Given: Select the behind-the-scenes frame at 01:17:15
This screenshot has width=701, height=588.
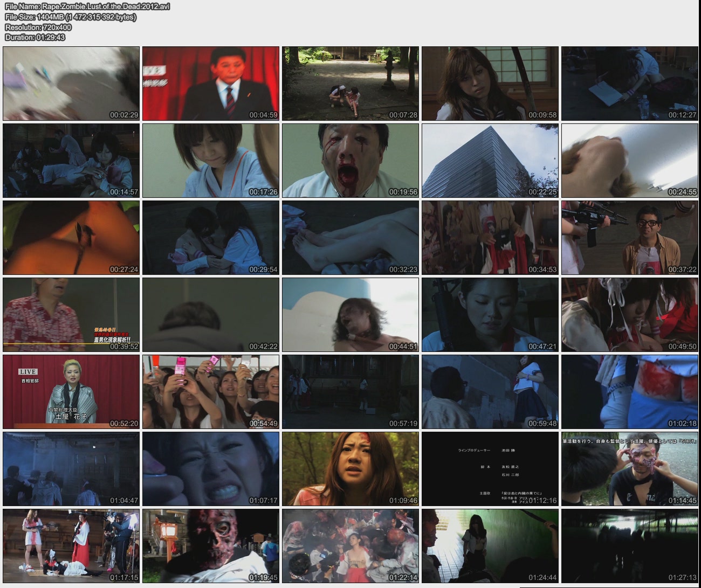Looking at the screenshot, I should pyautogui.click(x=71, y=546).
